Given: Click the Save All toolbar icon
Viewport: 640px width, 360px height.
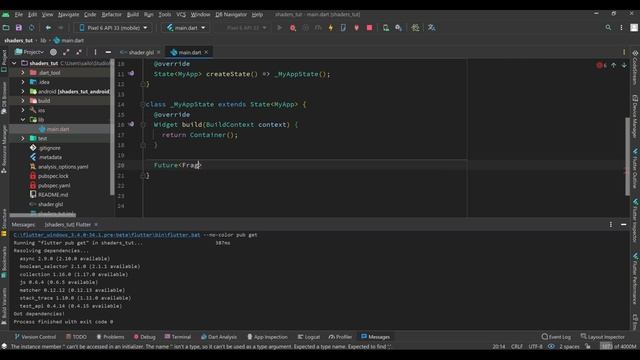Looking at the screenshot, I should pyautogui.click(x=19, y=28).
